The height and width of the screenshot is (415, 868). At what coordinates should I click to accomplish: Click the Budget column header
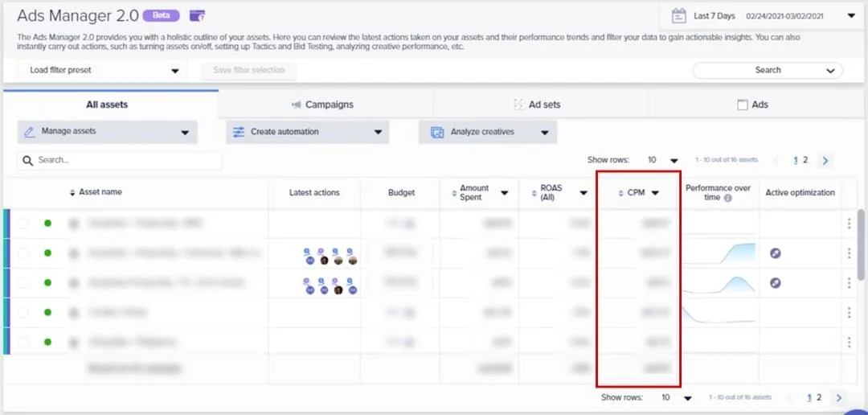(x=401, y=193)
